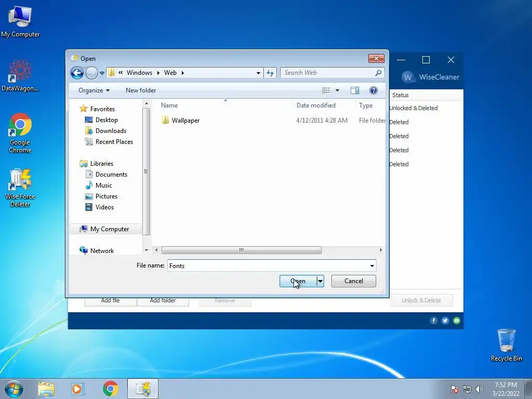Click the horizontal scrollbar thumb in file list
The width and height of the screenshot is (532, 399).
pos(241,250)
